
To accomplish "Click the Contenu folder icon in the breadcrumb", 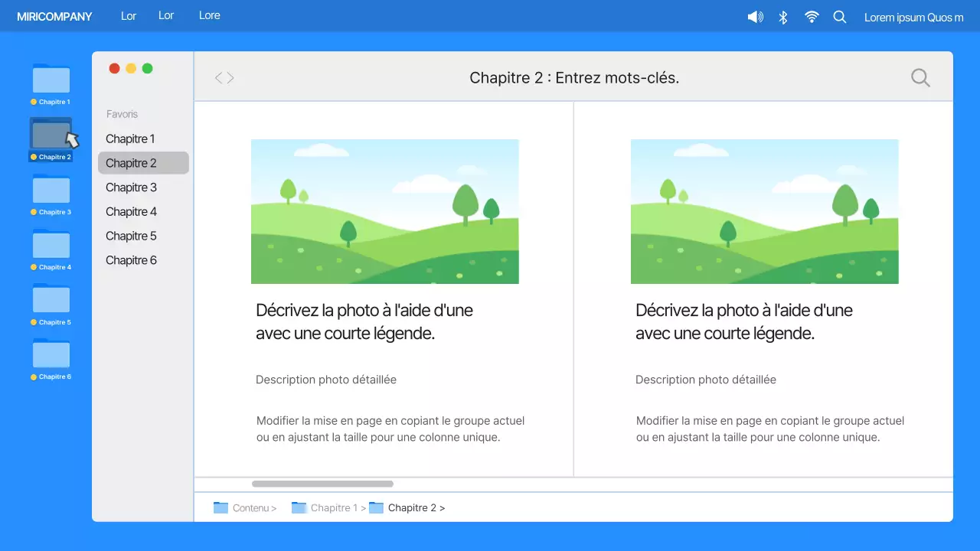I will click(220, 507).
